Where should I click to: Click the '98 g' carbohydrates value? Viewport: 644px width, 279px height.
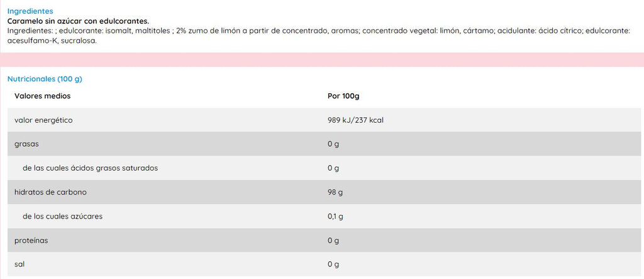(x=335, y=192)
